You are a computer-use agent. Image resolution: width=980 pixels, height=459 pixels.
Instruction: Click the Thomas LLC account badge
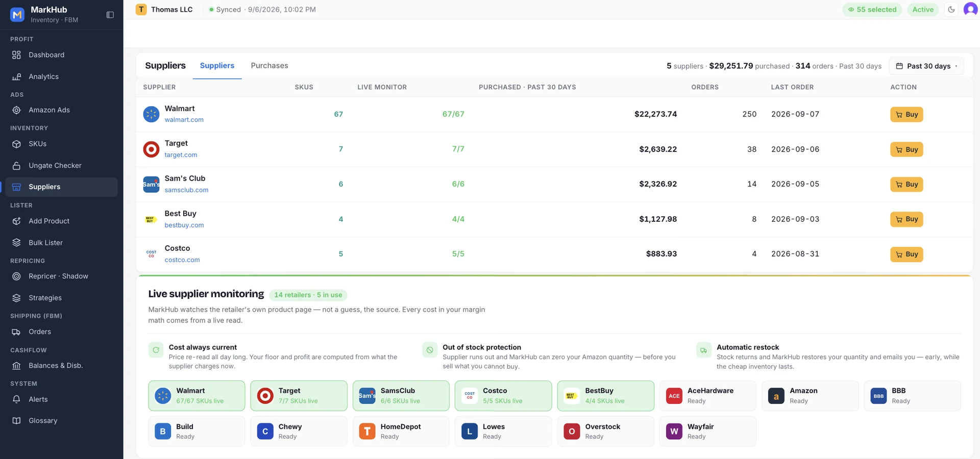tap(164, 9)
